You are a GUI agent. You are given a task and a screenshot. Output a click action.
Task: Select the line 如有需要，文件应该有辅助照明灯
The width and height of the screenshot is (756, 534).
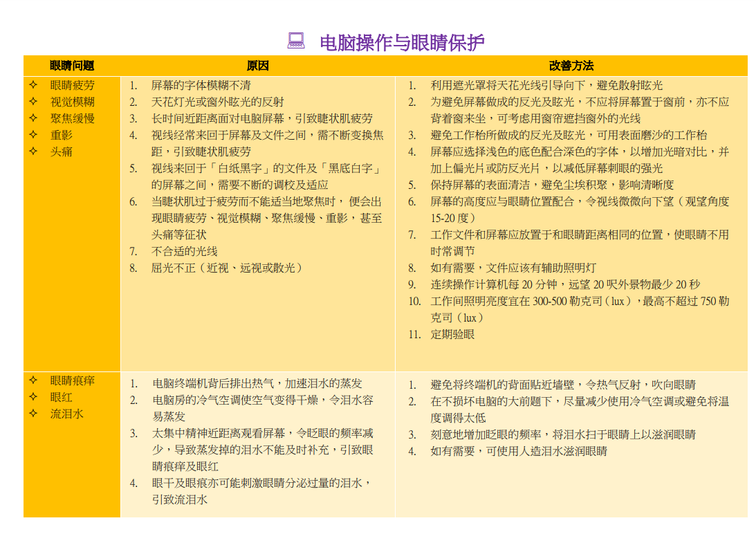point(513,268)
